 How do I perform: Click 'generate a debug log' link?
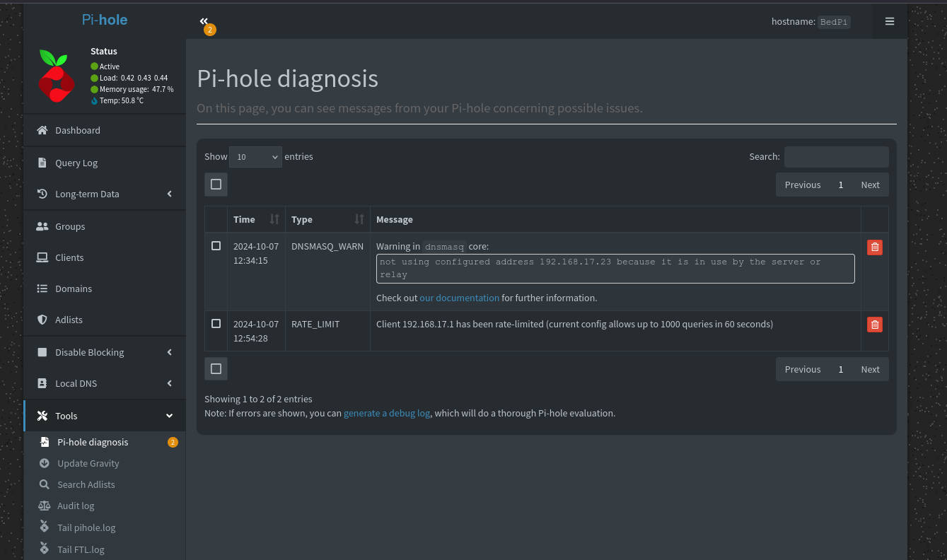387,413
